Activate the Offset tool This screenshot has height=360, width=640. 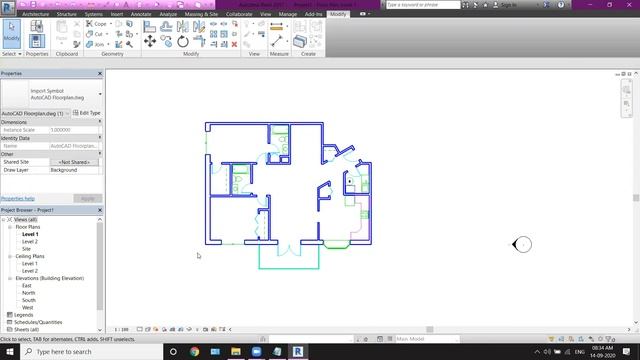tap(166, 27)
